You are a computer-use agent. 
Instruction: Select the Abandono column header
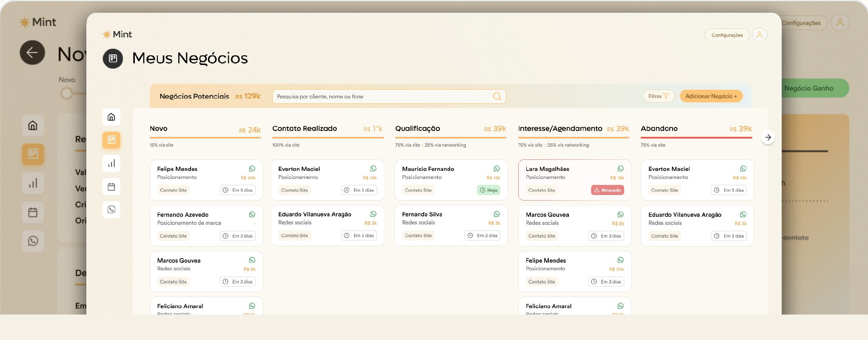click(659, 128)
